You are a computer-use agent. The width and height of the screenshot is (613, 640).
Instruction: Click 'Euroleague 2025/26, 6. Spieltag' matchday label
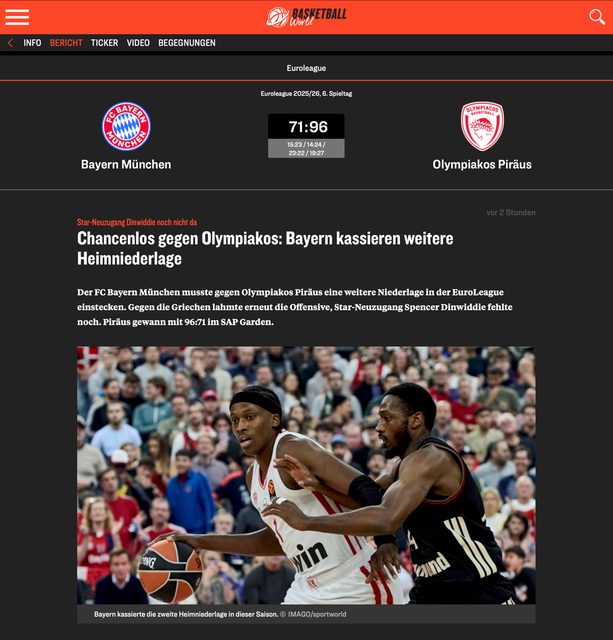[x=306, y=94]
